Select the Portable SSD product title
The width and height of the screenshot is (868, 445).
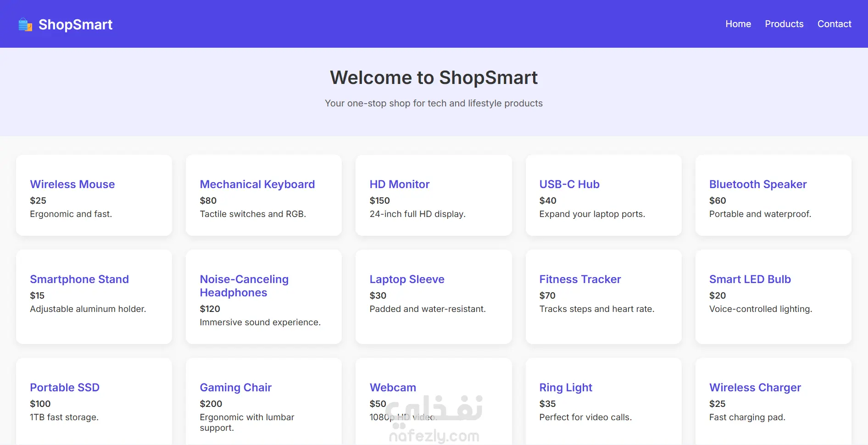tap(64, 388)
